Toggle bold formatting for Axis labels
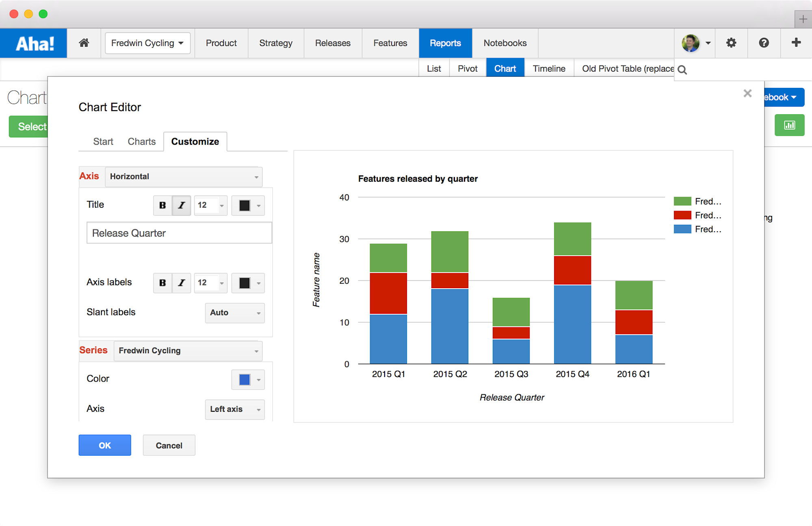 pyautogui.click(x=162, y=283)
